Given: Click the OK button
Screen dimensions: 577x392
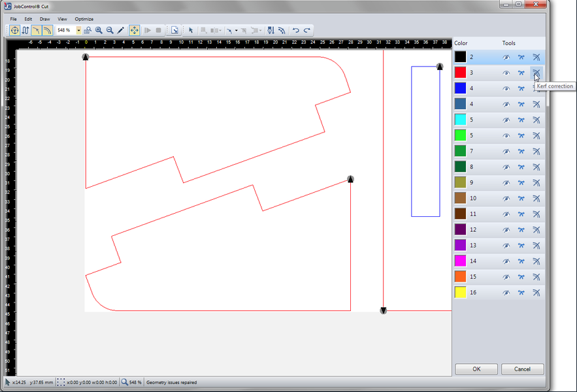Looking at the screenshot, I should pos(476,369).
